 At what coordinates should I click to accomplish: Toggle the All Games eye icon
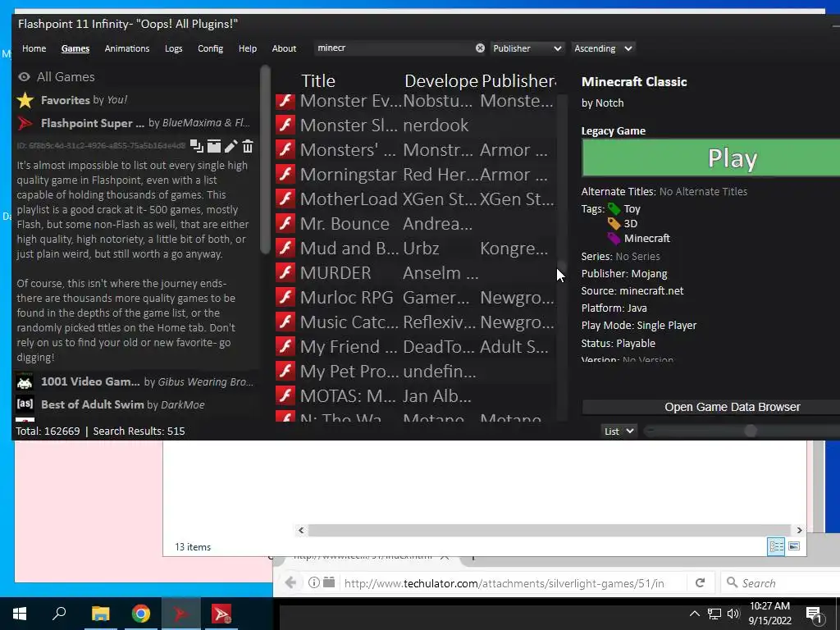coord(24,77)
